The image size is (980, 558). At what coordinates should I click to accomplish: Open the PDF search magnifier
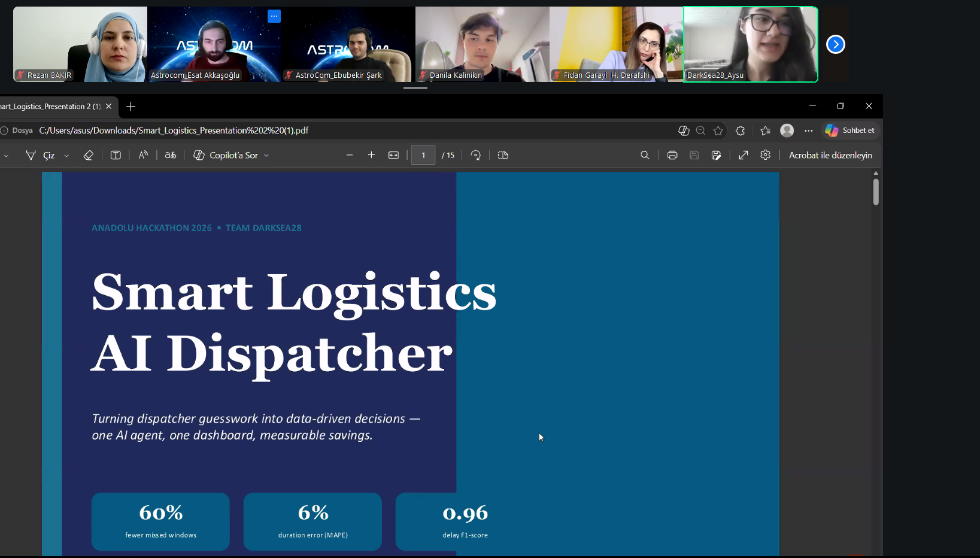(645, 155)
